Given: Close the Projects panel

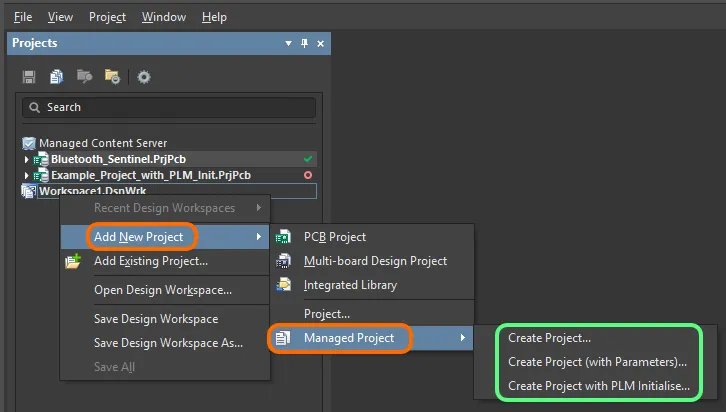Looking at the screenshot, I should point(320,44).
